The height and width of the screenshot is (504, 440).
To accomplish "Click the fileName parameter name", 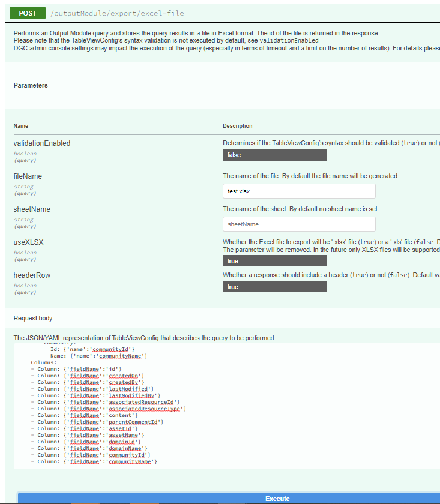I will pos(28,176).
